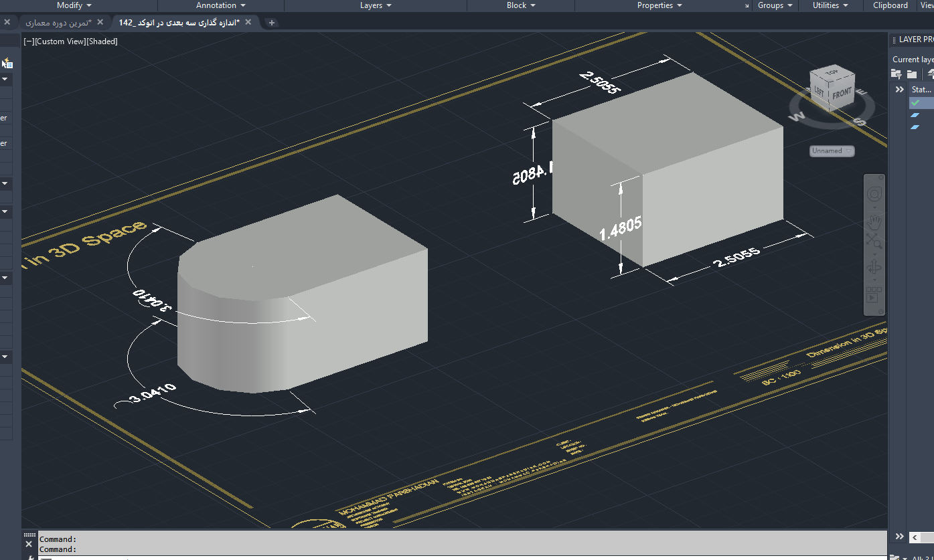Screen dimensions: 934x560
Task: Open the Utilities panel dropdown
Action: tap(831, 5)
